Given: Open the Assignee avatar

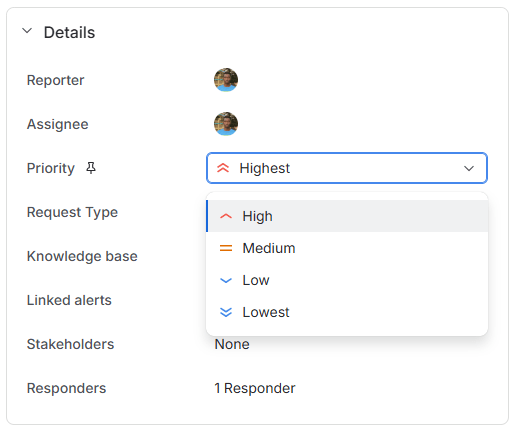Looking at the screenshot, I should 226,124.
